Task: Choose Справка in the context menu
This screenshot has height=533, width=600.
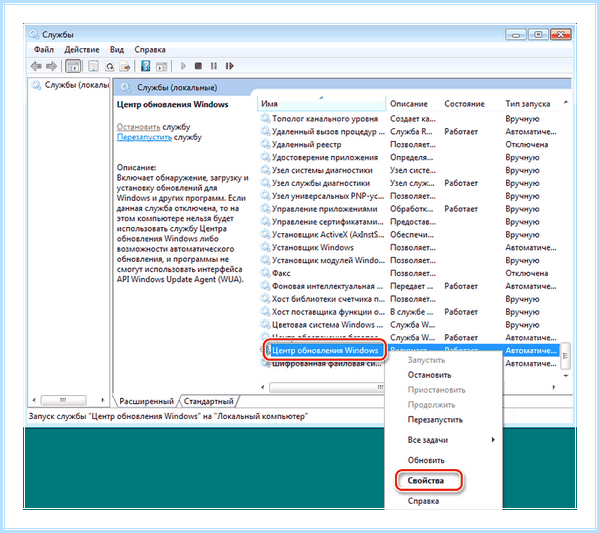Action: [423, 501]
